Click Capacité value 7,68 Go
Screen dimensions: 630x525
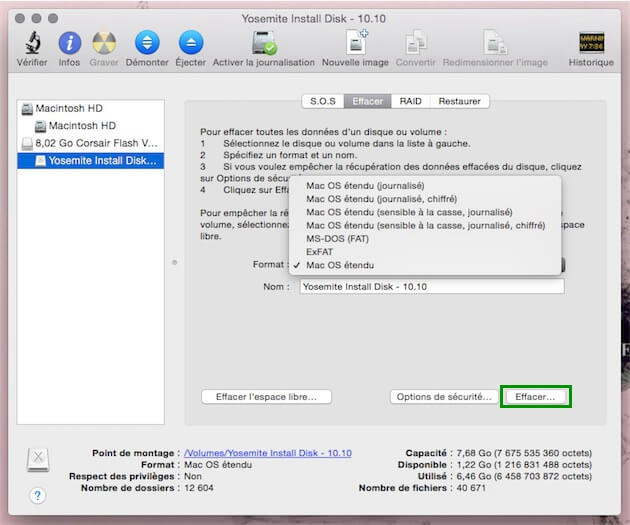pyautogui.click(x=524, y=453)
